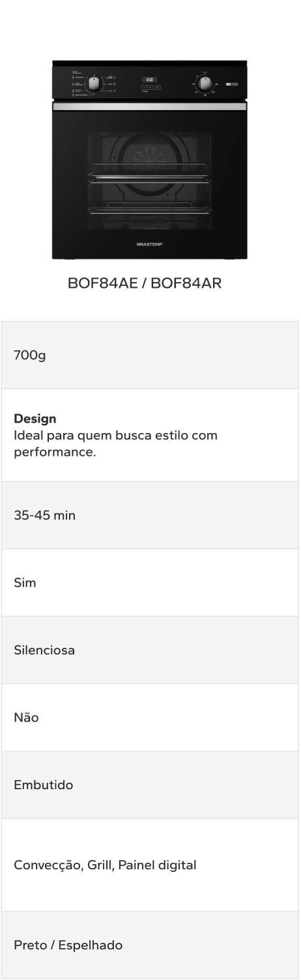Open the BOF84AE / BOF84AR model title
This screenshot has height=980, width=301.
(145, 284)
